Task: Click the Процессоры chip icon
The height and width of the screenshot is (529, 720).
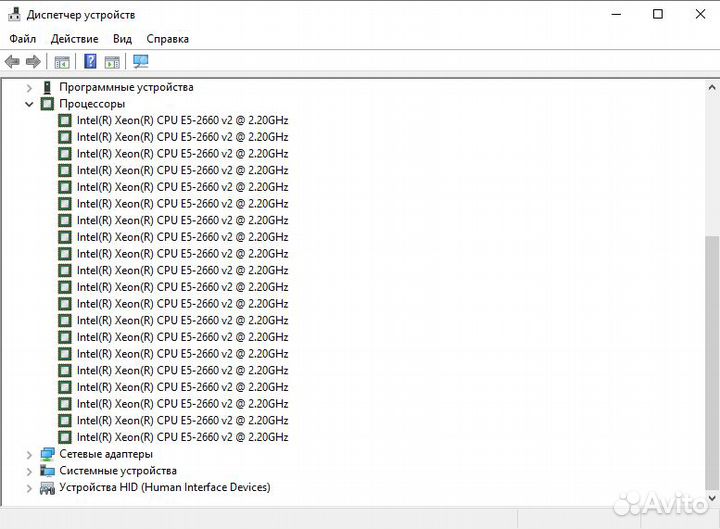Action: pyautogui.click(x=47, y=104)
